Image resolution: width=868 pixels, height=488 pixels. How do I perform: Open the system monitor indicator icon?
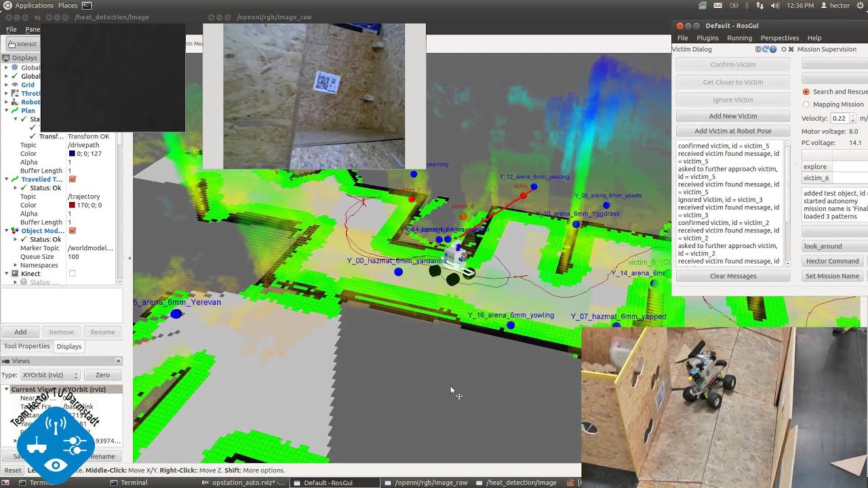coord(703,5)
